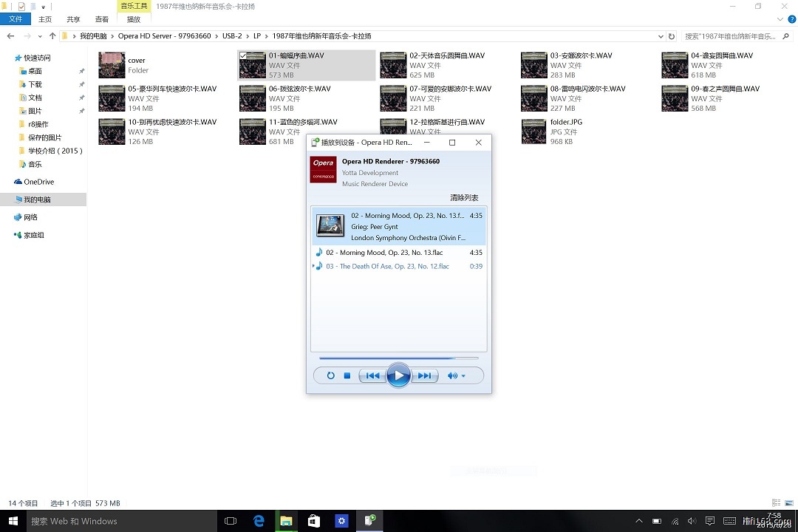Stop playback with the square stop icon

point(347,376)
